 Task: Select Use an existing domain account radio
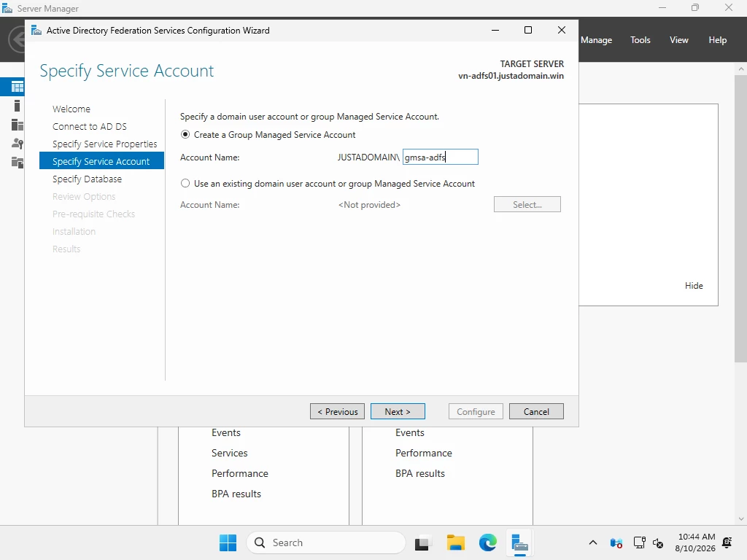(x=185, y=183)
